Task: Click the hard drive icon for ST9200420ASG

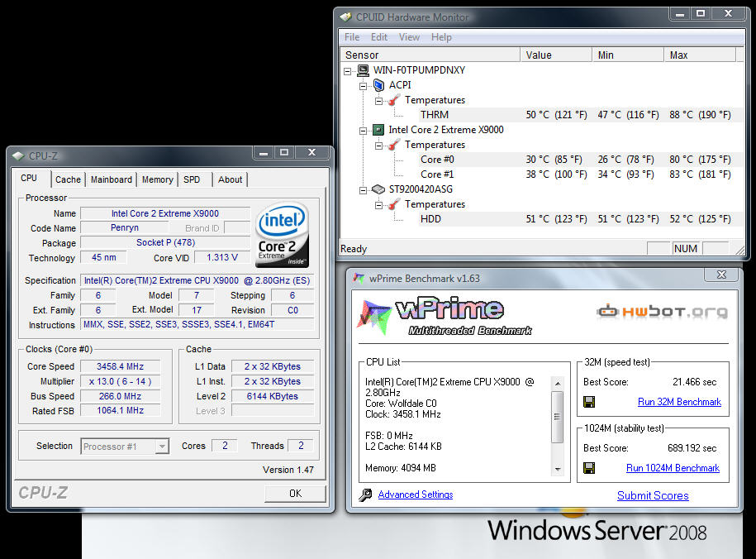Action: [378, 189]
